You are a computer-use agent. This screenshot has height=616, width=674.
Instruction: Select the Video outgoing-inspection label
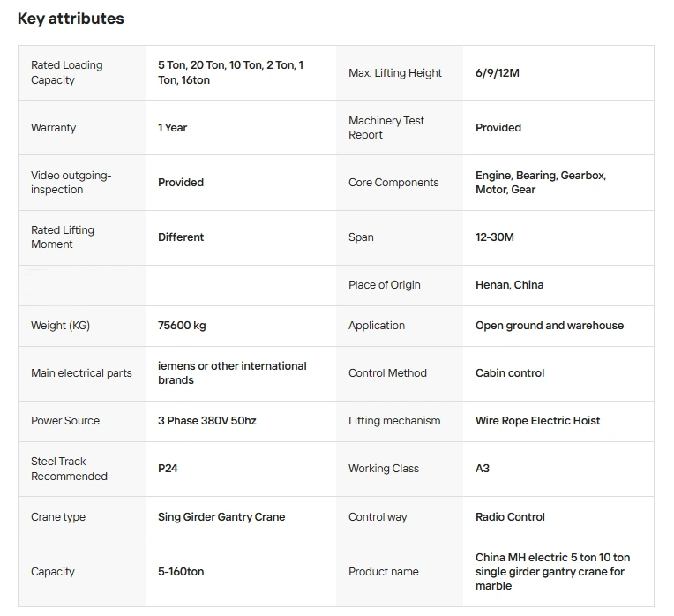(x=71, y=183)
